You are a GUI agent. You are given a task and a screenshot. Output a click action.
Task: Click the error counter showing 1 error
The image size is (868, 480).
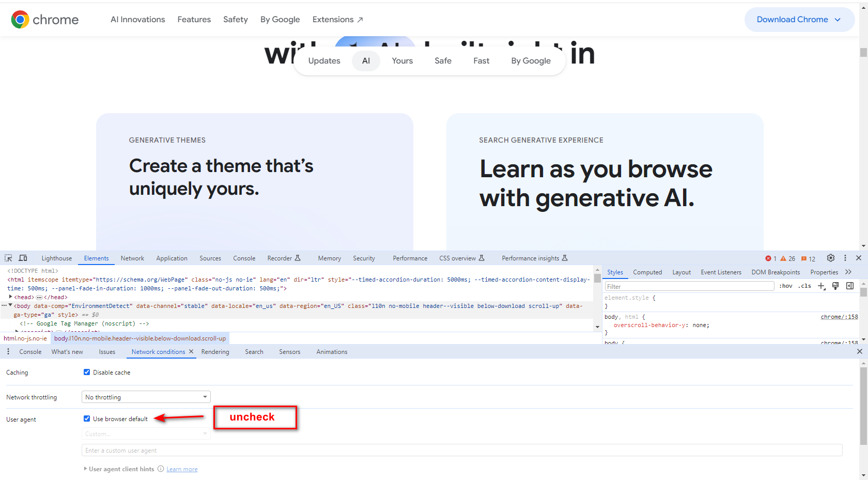click(770, 258)
